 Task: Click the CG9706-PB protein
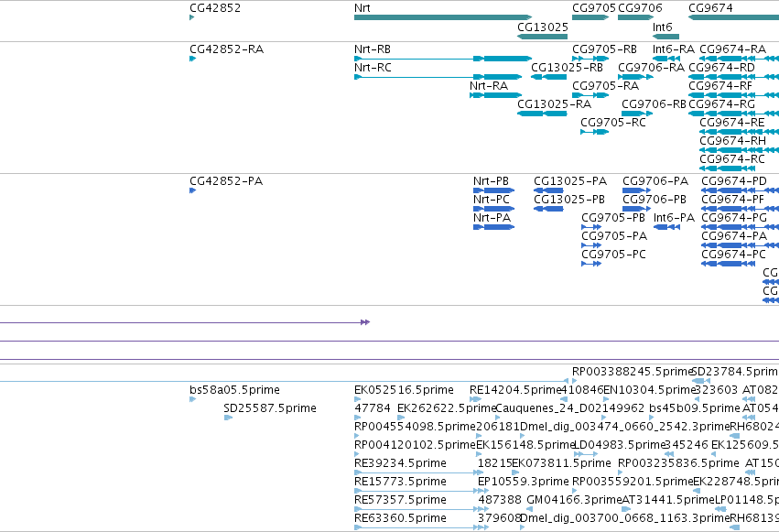[636, 209]
